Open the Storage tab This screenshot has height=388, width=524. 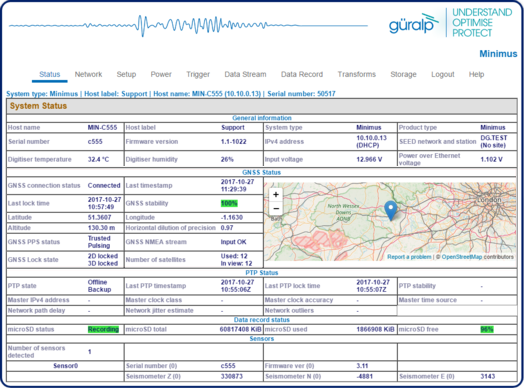pyautogui.click(x=403, y=74)
